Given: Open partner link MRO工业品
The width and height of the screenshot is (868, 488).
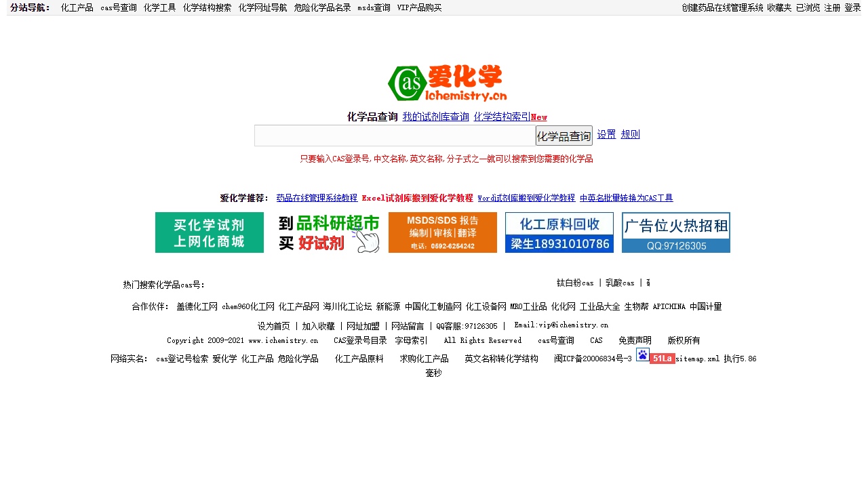Looking at the screenshot, I should click(529, 306).
